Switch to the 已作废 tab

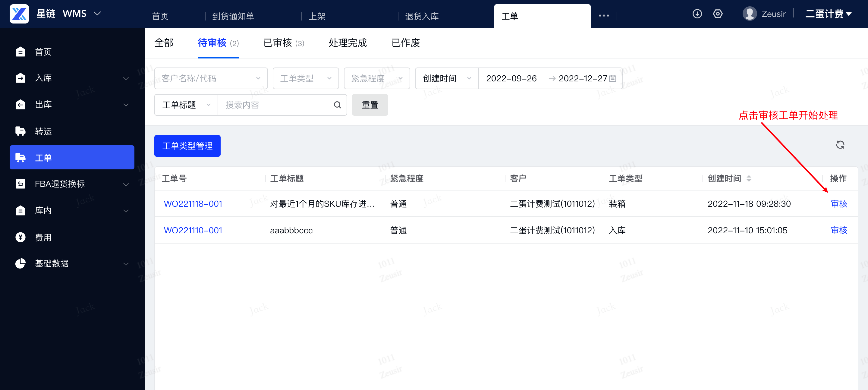pyautogui.click(x=406, y=43)
